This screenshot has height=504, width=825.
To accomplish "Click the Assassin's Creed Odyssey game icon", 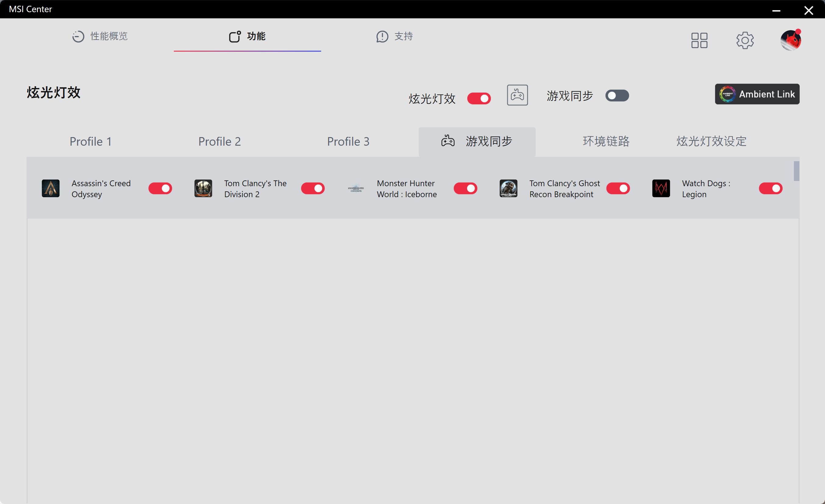I will tap(51, 188).
